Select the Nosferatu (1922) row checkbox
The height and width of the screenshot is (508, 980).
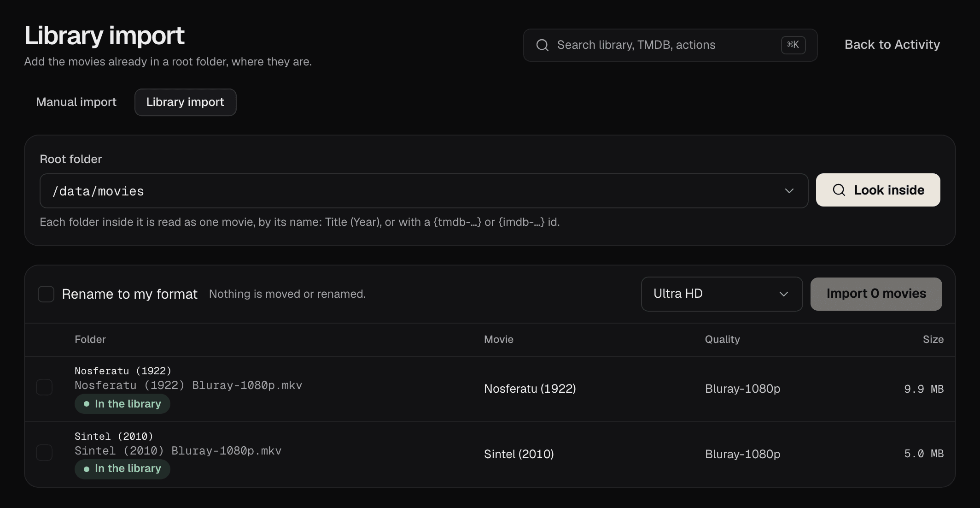coord(44,387)
